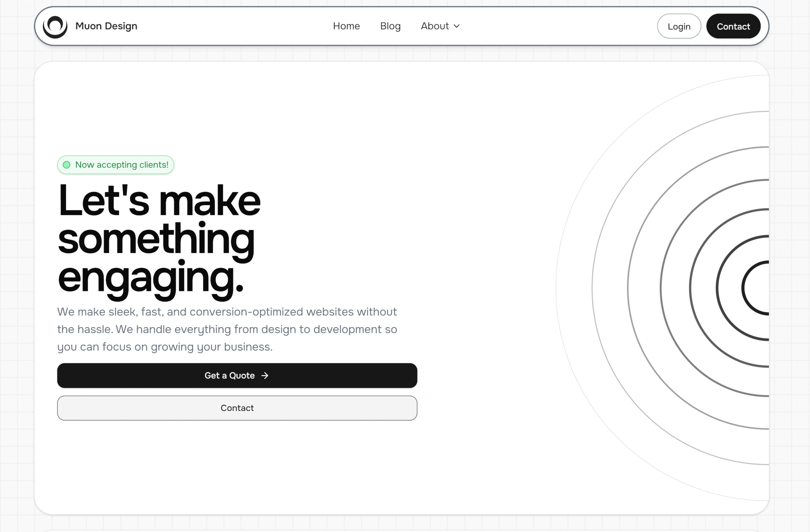Click the green status dot icon
Image resolution: width=810 pixels, height=532 pixels.
coord(67,165)
